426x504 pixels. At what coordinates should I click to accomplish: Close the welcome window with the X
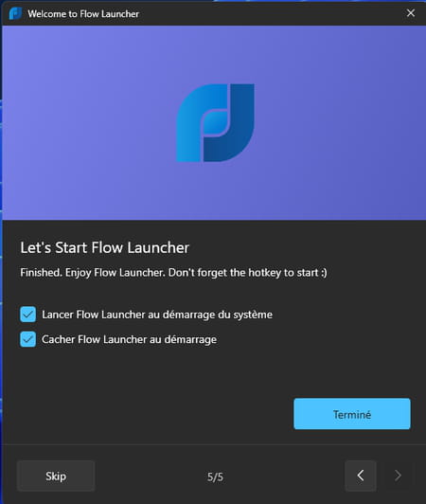[x=411, y=13]
